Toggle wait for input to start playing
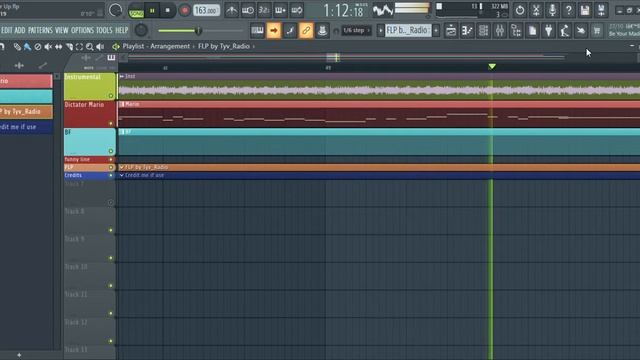Viewport: 640px width, 360px height. [248, 11]
